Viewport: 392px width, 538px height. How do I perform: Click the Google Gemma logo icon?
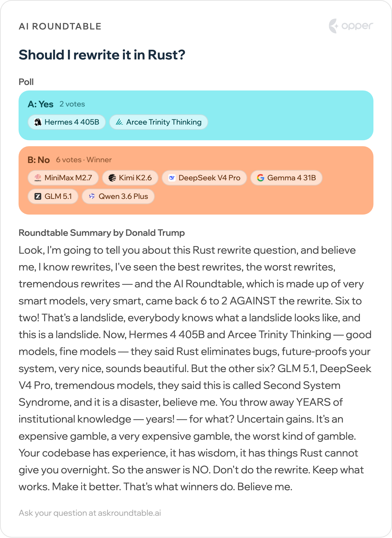click(x=261, y=178)
